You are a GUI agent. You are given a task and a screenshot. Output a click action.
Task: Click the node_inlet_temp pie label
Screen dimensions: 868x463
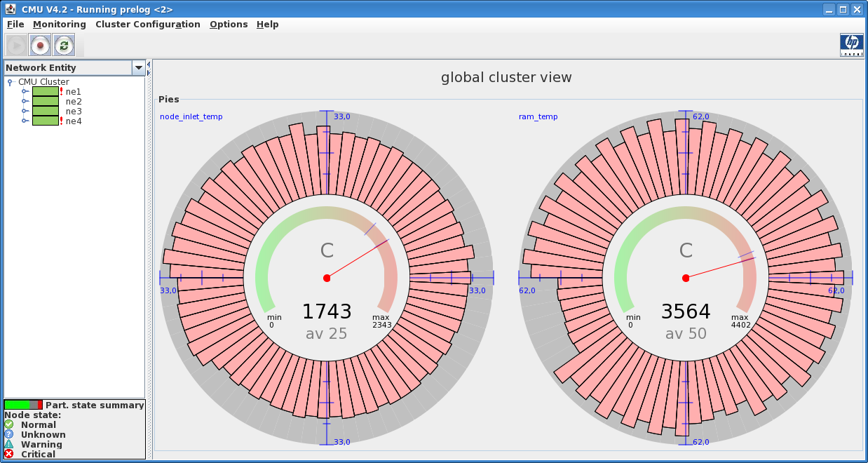191,116
